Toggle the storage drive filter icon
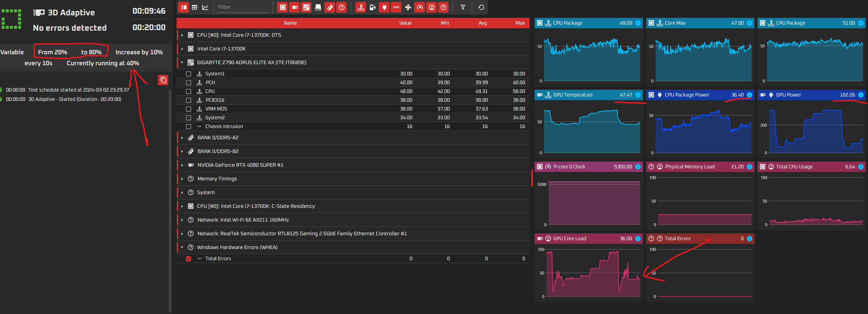This screenshot has width=868, height=314. click(318, 7)
